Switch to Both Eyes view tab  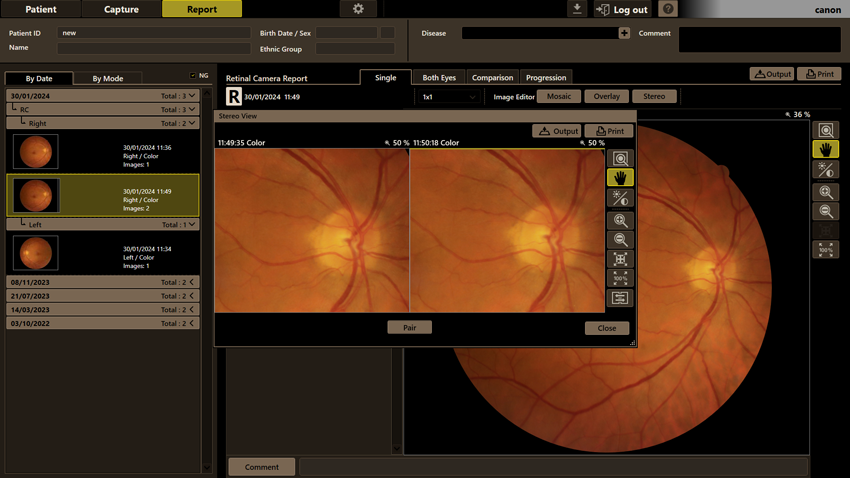coord(439,77)
